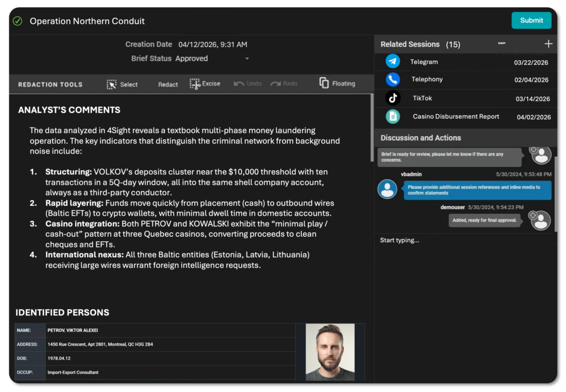Open the Telephony session icon
The height and width of the screenshot is (392, 566).
393,80
